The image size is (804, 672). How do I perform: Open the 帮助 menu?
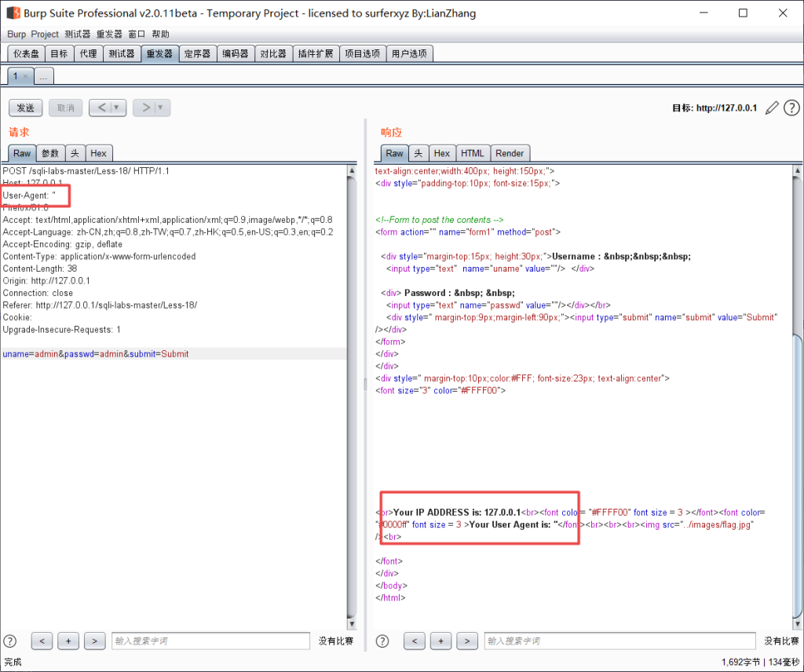tap(160, 35)
